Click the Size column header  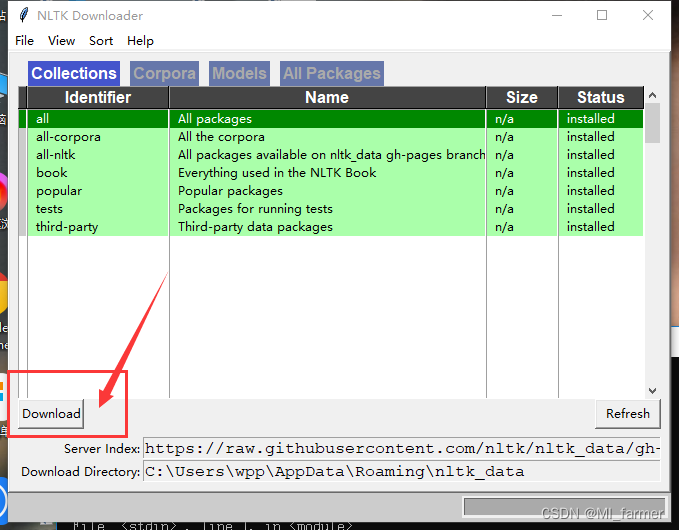tap(522, 97)
